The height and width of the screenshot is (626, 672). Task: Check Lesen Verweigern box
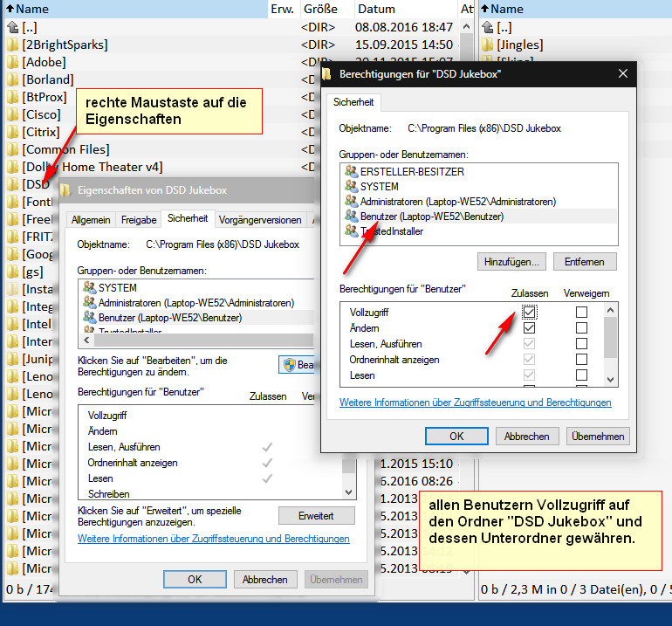(581, 375)
